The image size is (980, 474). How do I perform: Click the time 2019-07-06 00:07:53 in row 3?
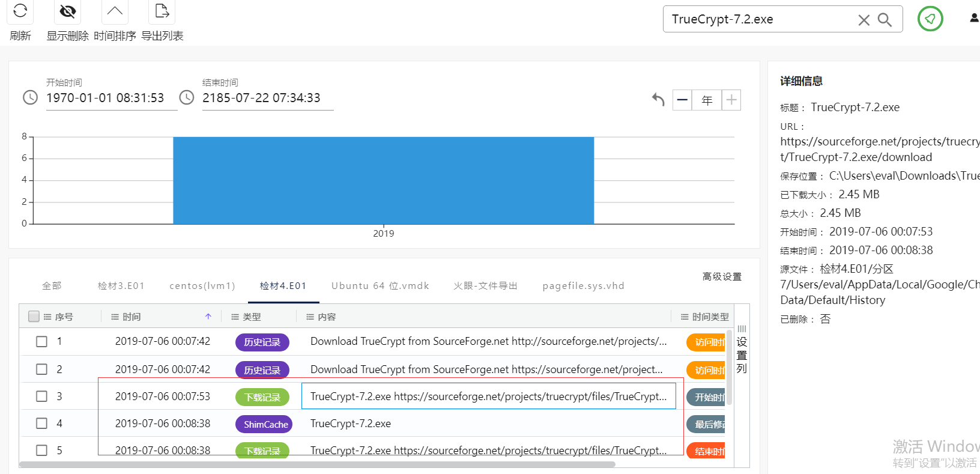(x=163, y=397)
